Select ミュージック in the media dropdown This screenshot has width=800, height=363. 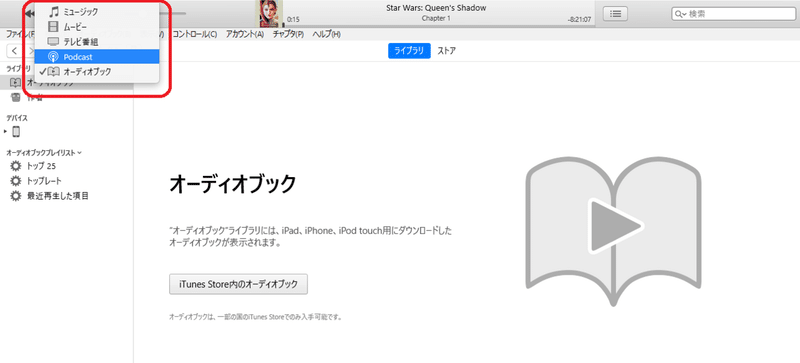tap(96, 11)
